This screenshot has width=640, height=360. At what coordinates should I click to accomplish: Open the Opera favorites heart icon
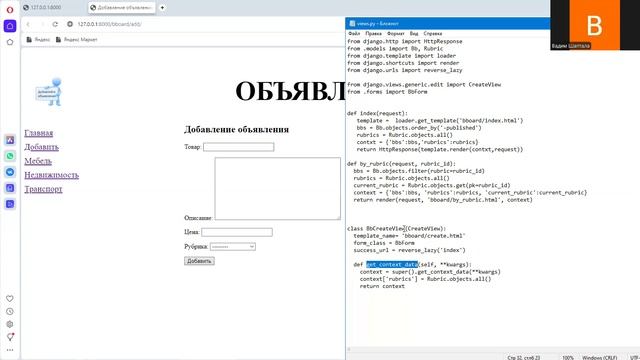click(x=10, y=298)
